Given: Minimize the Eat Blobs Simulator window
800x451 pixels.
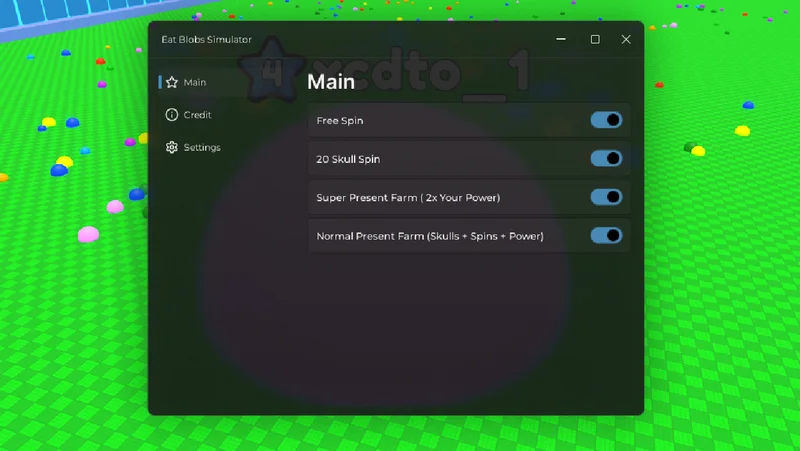Looking at the screenshot, I should tap(561, 39).
